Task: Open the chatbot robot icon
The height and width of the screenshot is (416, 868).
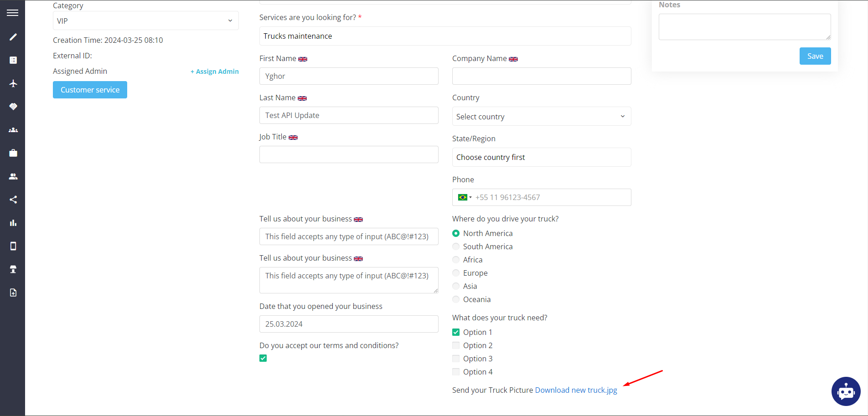Action: (846, 391)
